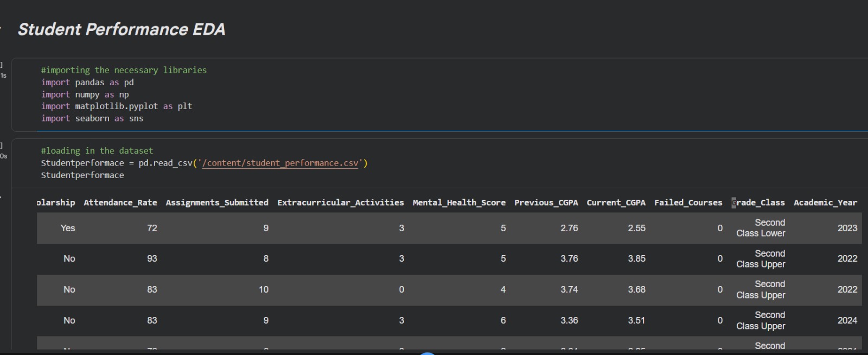Click Current_CGPA value 2.55
This screenshot has width=868, height=355.
coord(637,228)
